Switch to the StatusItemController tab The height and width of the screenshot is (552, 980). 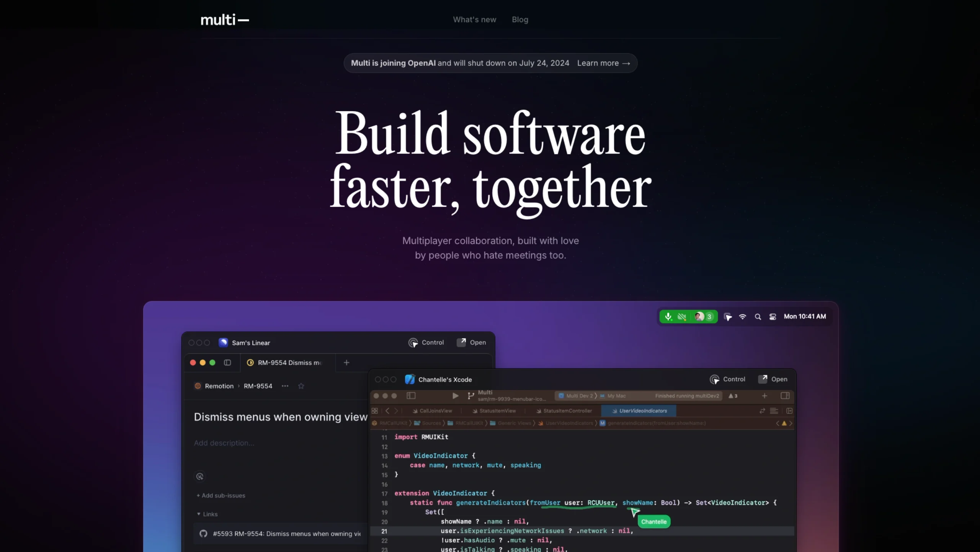(564, 411)
